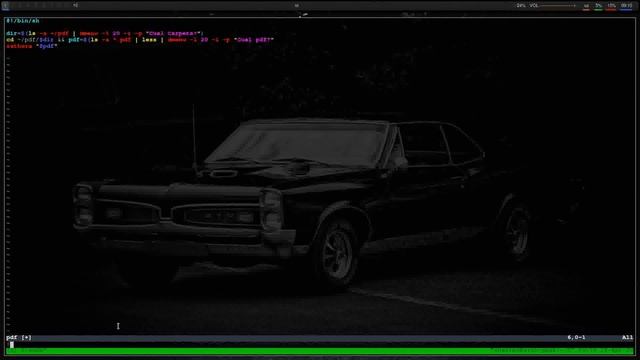Click the "Cual carpeta?" prompt string

pyautogui.click(x=174, y=33)
